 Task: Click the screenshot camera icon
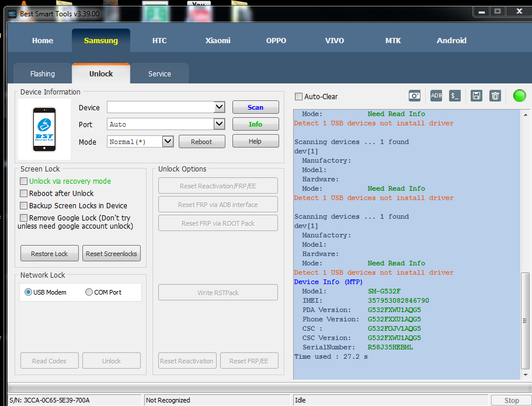(414, 96)
